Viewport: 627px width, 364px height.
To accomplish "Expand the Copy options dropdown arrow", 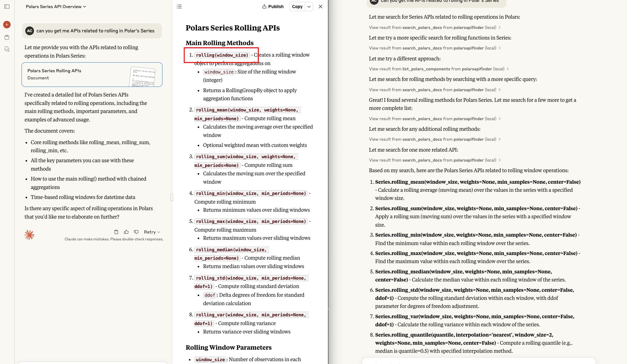I will coord(309,7).
